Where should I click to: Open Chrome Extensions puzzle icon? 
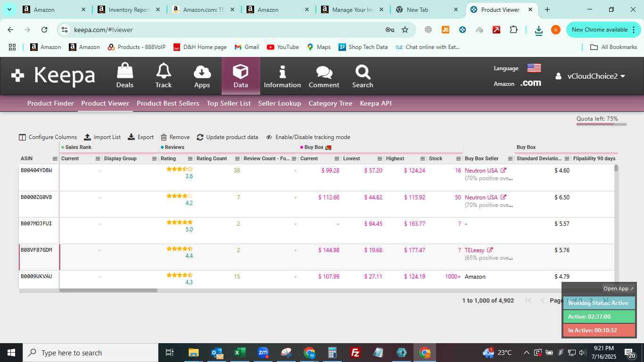point(514,30)
